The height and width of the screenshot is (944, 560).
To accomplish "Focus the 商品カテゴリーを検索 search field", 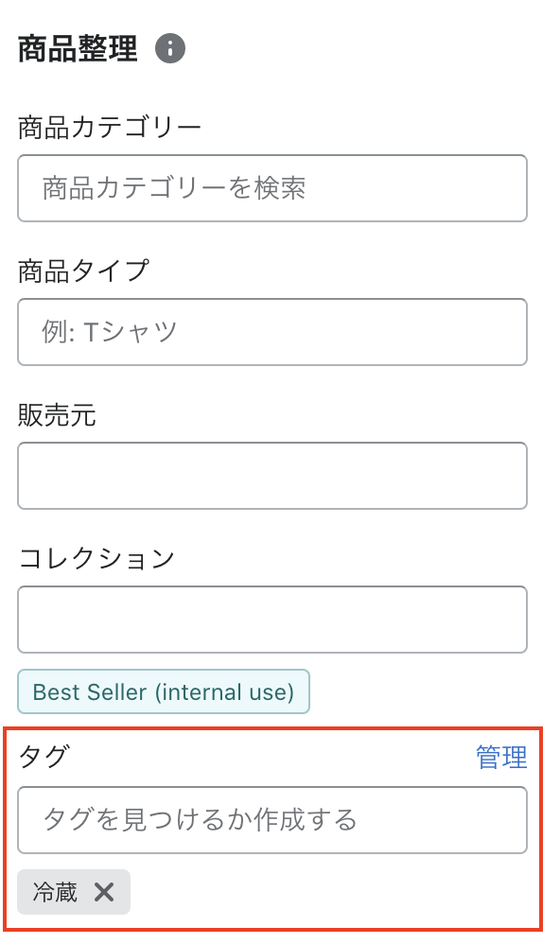I will point(272,188).
